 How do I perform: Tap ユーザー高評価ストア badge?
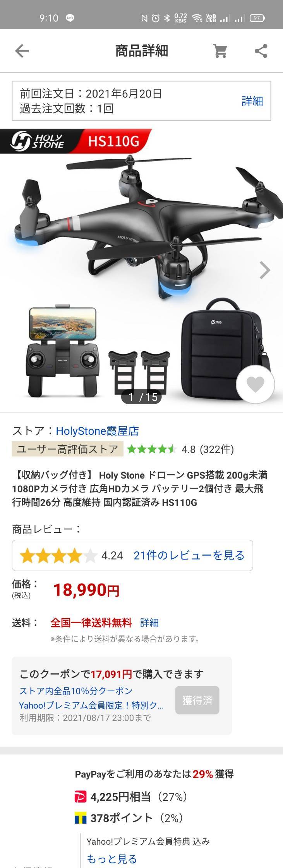coord(68,449)
